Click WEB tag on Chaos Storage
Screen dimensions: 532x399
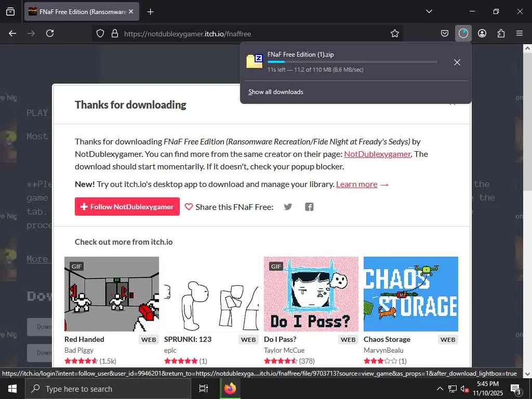pyautogui.click(x=448, y=340)
